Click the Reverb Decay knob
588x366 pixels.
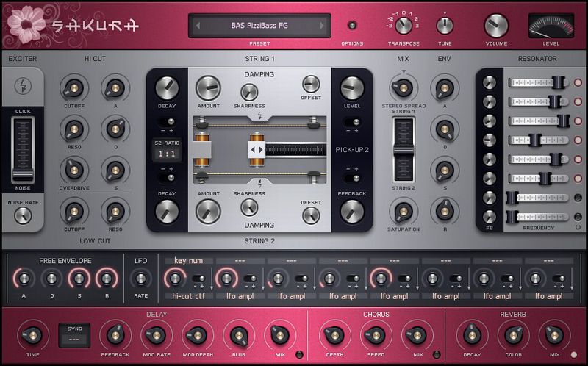coord(471,334)
